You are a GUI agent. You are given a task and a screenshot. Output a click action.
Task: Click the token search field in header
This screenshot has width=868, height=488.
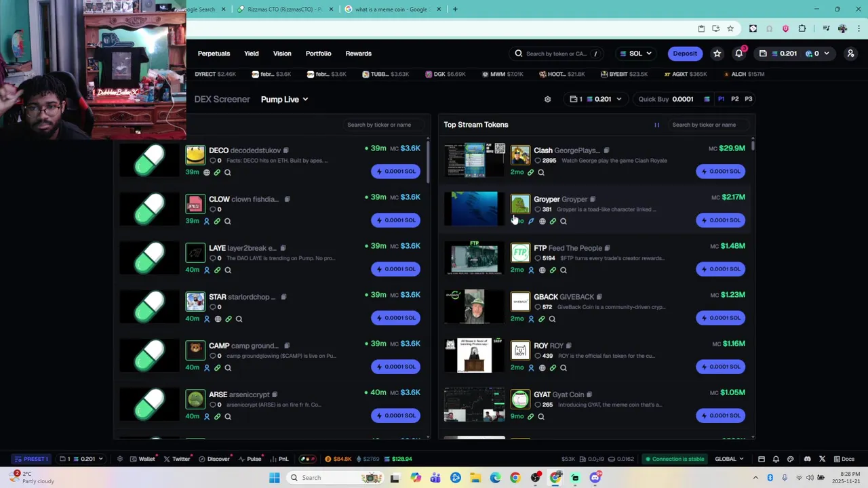pos(557,54)
